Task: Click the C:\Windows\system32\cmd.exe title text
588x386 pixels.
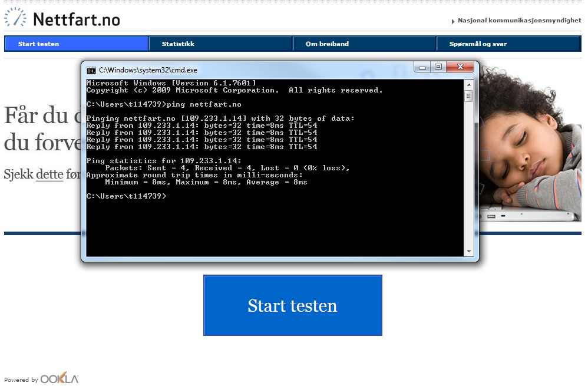Action: (x=148, y=70)
